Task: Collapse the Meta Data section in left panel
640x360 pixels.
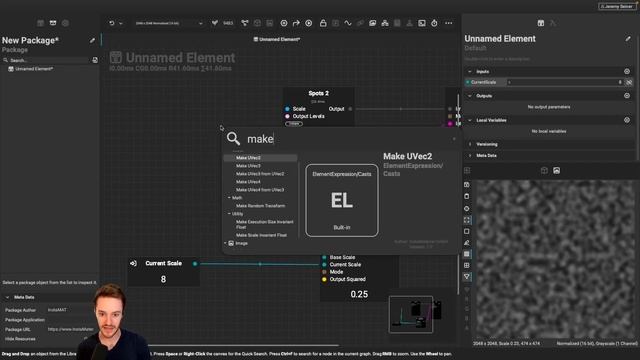Action: point(7,297)
